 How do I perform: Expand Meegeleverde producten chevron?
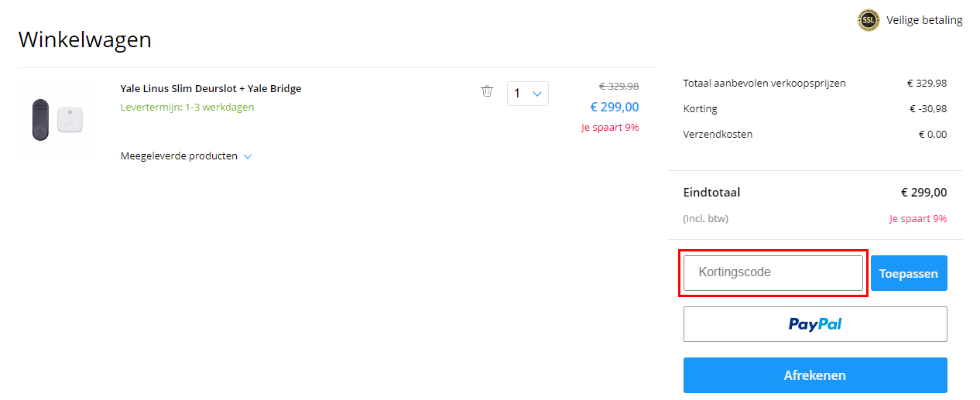[x=248, y=156]
